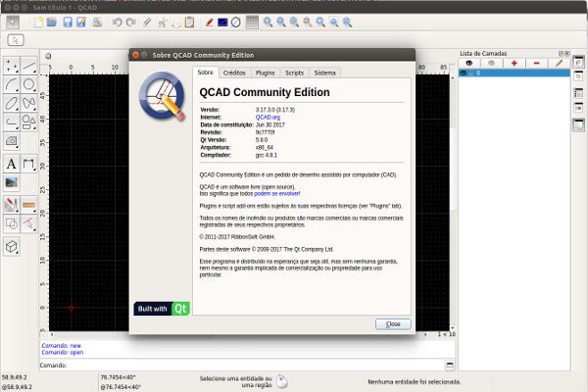The height and width of the screenshot is (392, 588).
Task: Hide all layers with the greyed eye icon
Action: click(491, 63)
